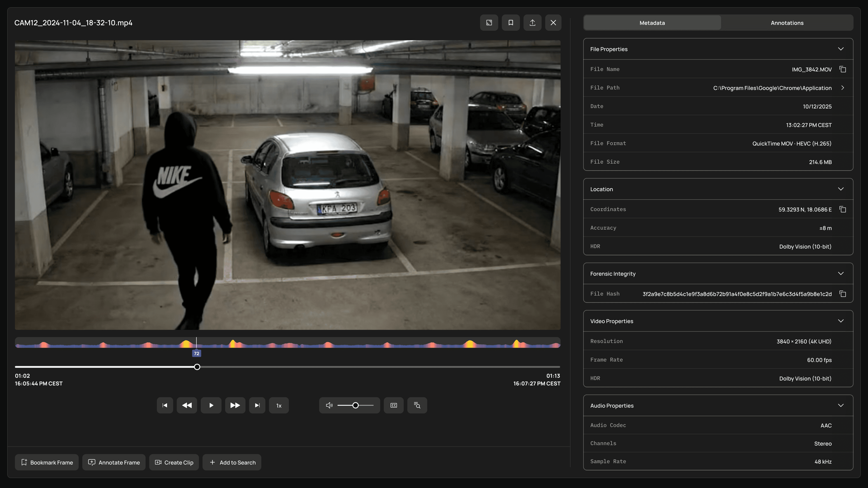Collapse the Forensic Integrity section
Image resolution: width=868 pixels, height=488 pixels.
[x=841, y=273]
